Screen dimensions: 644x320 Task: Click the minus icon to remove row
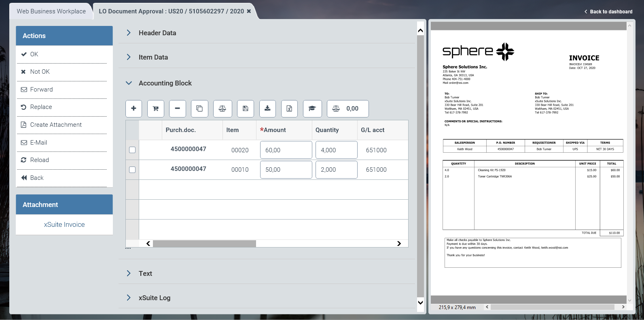pos(177,109)
